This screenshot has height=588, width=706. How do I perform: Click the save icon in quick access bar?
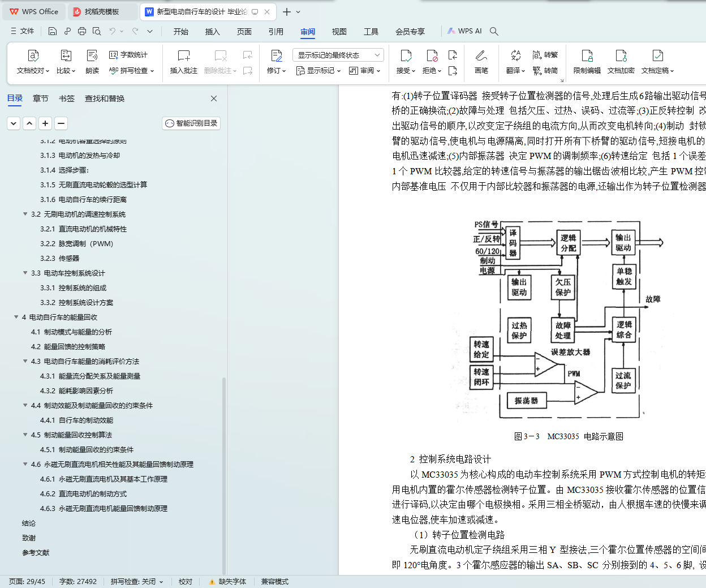pos(53,31)
